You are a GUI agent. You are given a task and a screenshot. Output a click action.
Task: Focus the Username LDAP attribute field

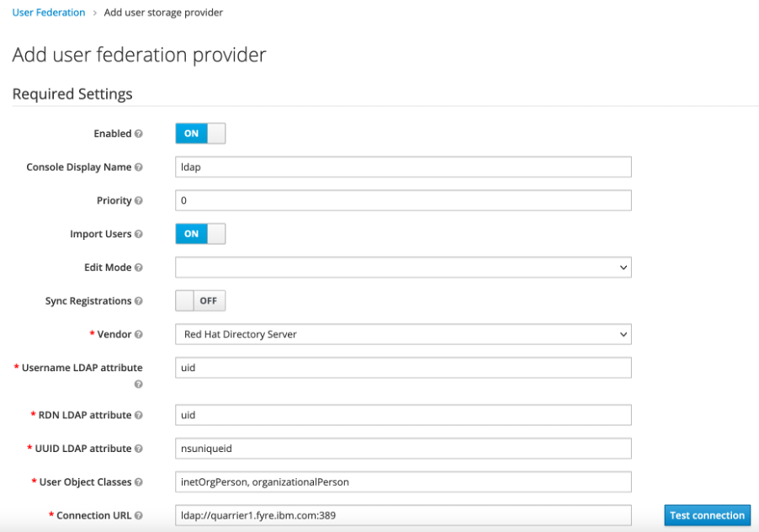click(403, 367)
